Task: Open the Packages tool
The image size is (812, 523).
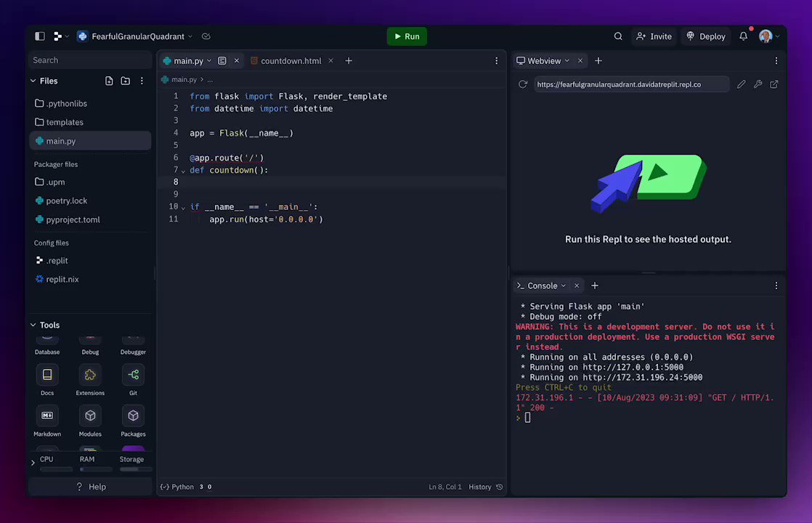Action: (133, 421)
